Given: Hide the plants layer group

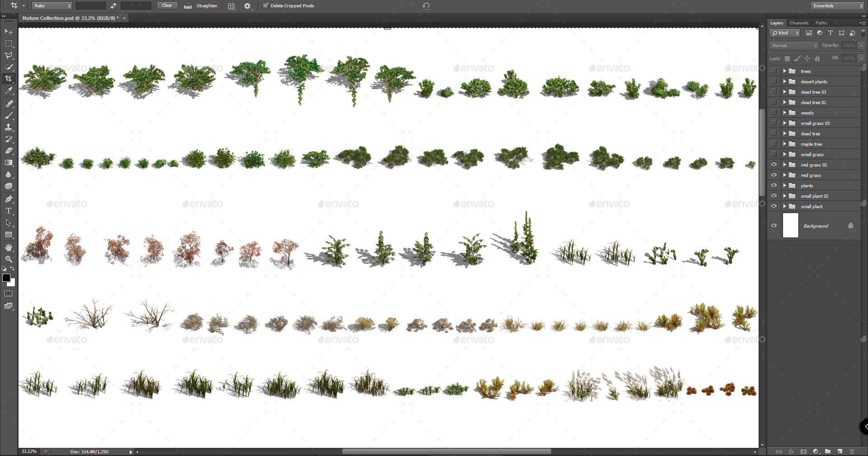Looking at the screenshot, I should click(x=774, y=185).
